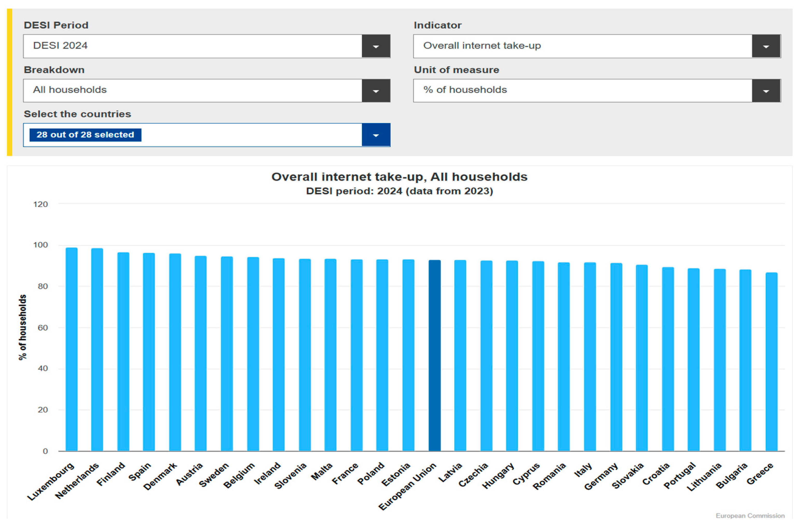Expand the Overall internet take-up indicator list
Screen dimensions: 799x532
(x=582, y=46)
